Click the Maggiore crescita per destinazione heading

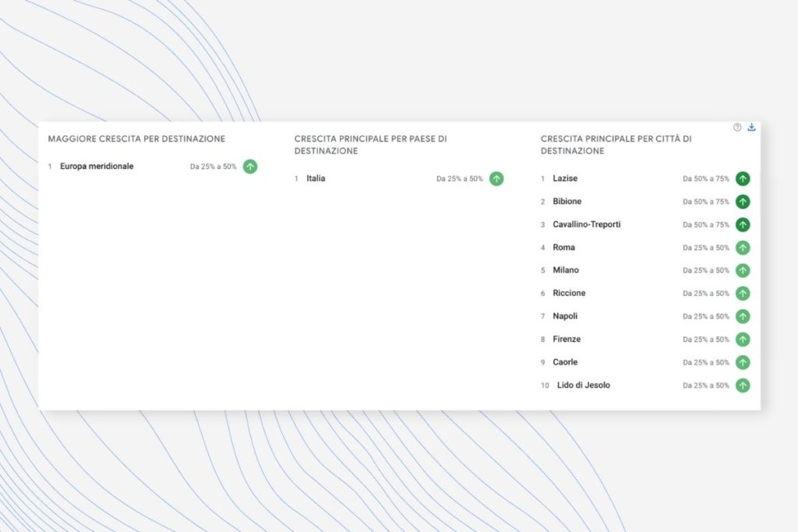[136, 139]
